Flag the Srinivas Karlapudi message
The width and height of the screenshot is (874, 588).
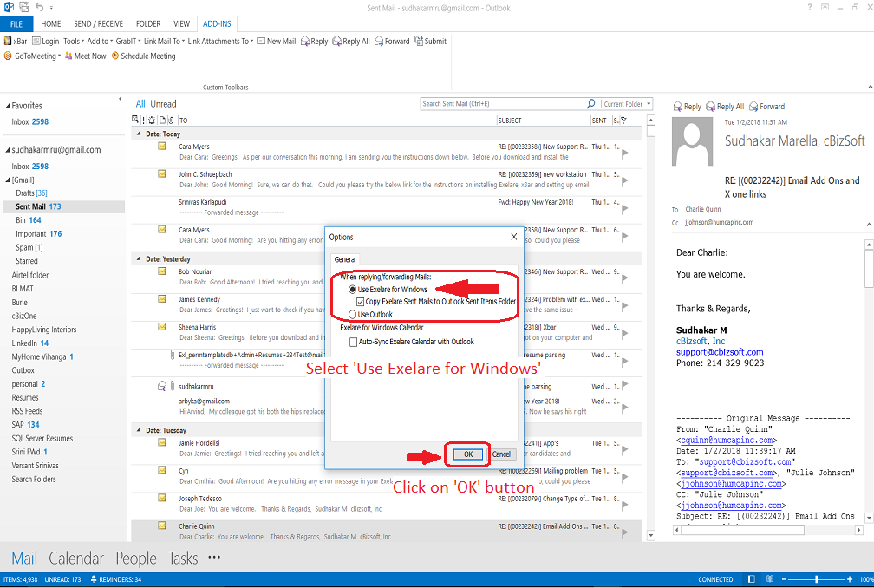(x=625, y=209)
